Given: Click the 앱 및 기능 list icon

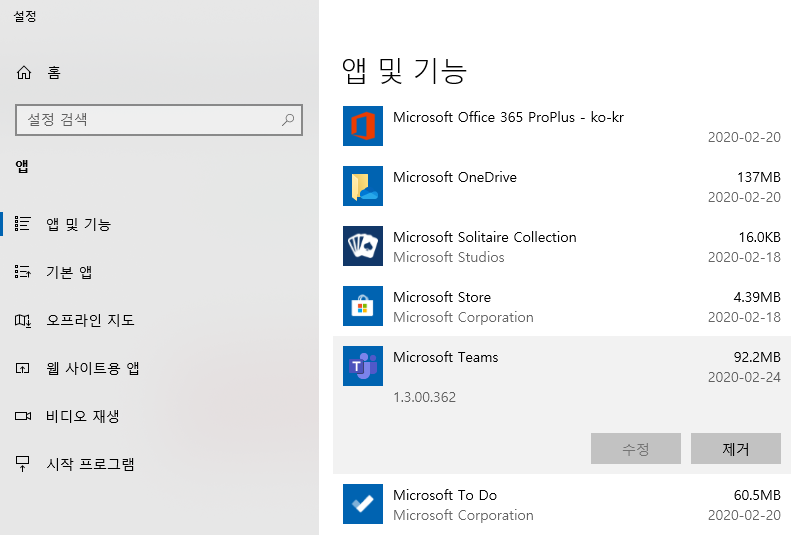Looking at the screenshot, I should click(x=23, y=223).
